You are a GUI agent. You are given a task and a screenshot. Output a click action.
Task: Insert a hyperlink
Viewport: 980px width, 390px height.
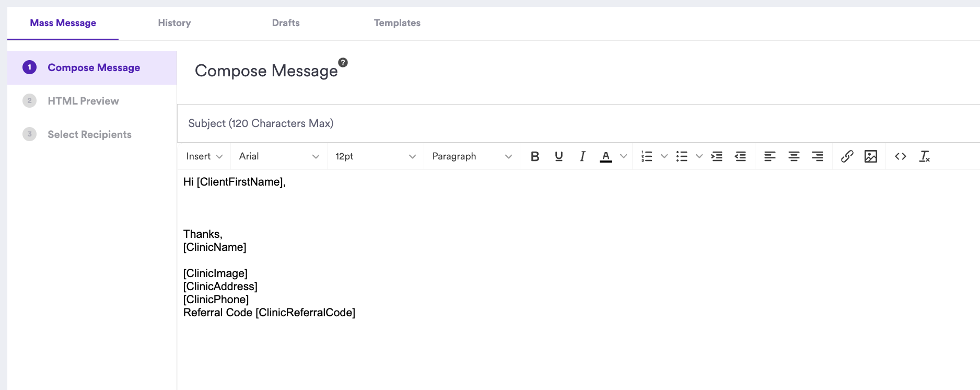(x=847, y=156)
